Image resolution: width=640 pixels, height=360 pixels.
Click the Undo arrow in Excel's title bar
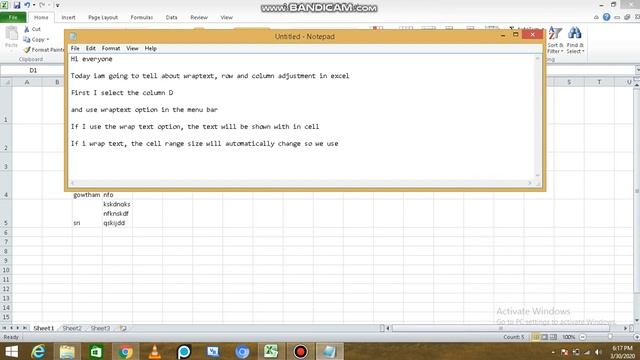coord(27,5)
